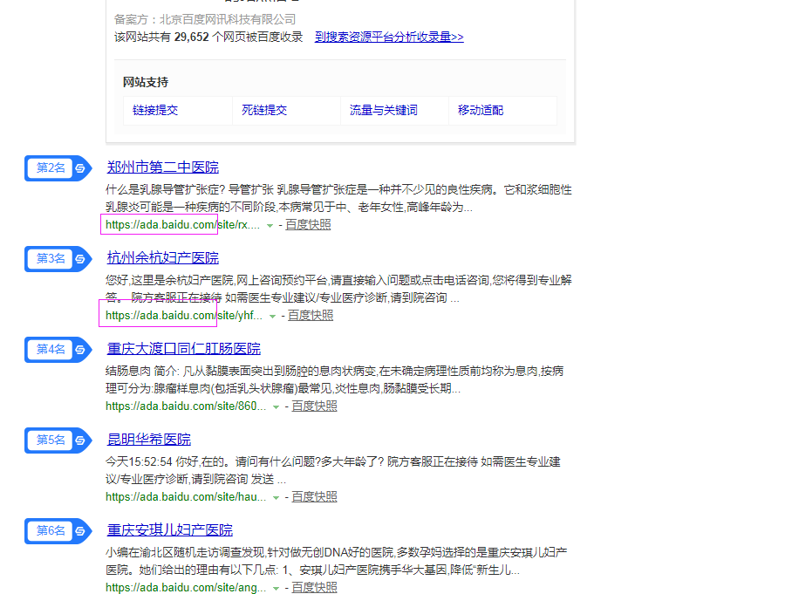Viewport: 799px width, 594px height.
Task: Click the 第2名 rank label
Action: (50, 168)
